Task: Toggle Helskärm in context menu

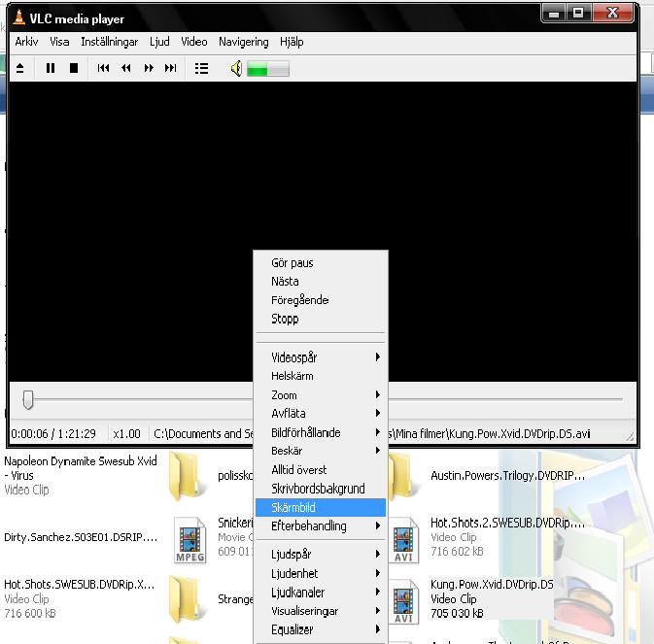Action: [x=321, y=376]
